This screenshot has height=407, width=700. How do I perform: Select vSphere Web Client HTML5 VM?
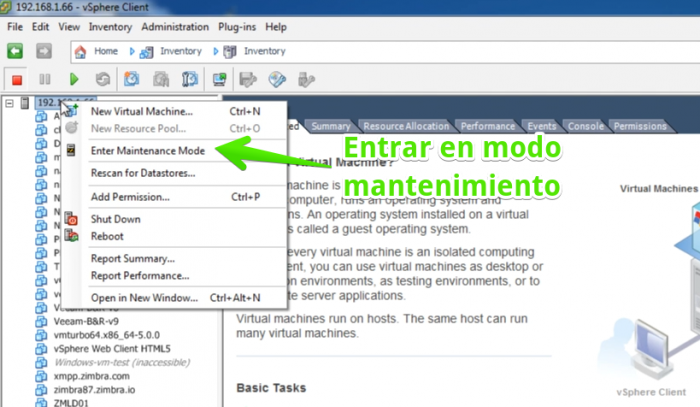pos(112,349)
